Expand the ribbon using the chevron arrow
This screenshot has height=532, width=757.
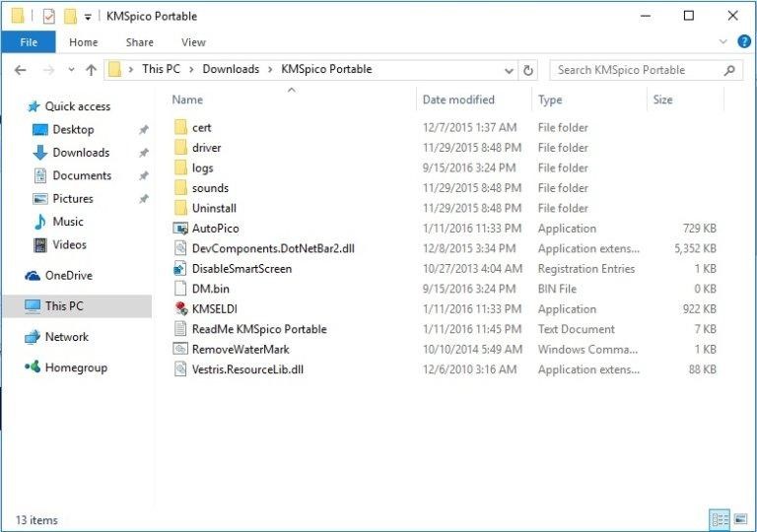coord(724,41)
